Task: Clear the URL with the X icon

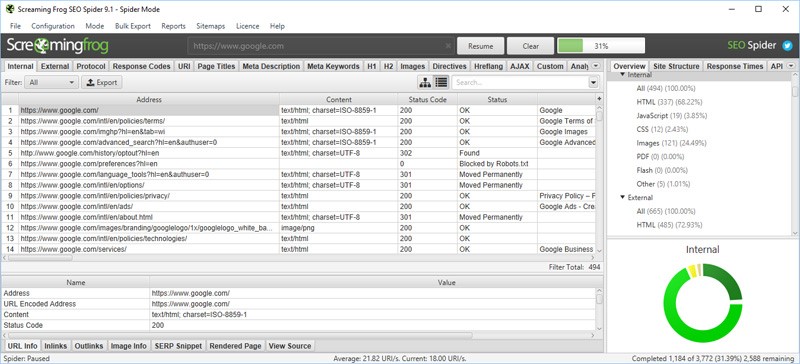Action: (x=448, y=46)
